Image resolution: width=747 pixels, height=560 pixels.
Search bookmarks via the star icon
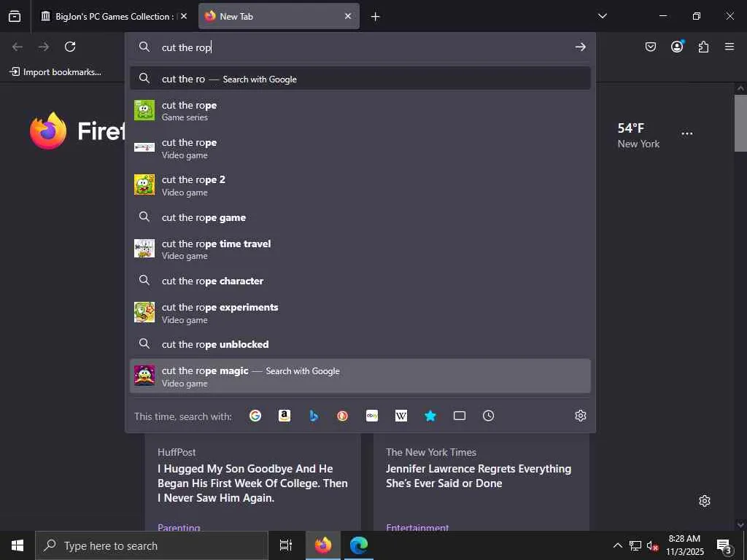[x=430, y=416]
